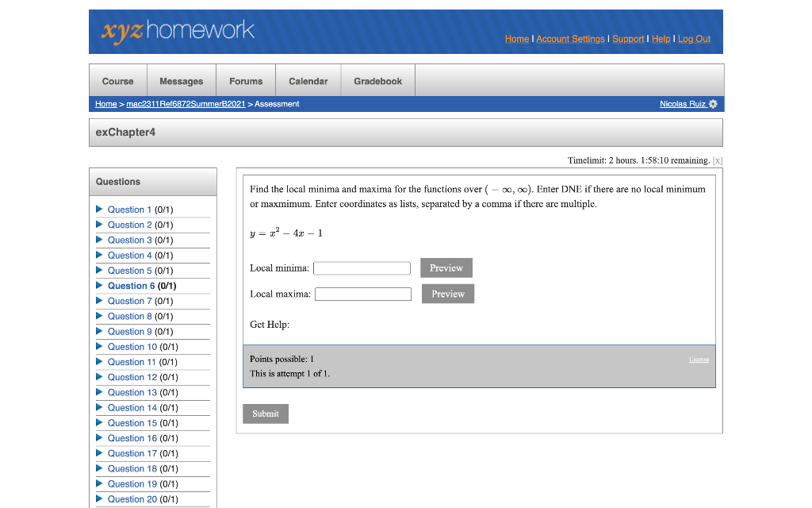Click Log Out link
The image size is (812, 508).
[695, 39]
